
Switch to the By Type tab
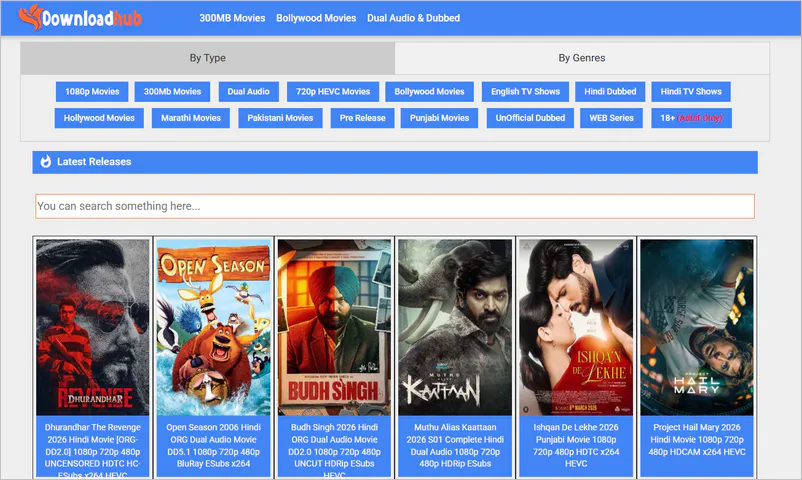coord(208,58)
